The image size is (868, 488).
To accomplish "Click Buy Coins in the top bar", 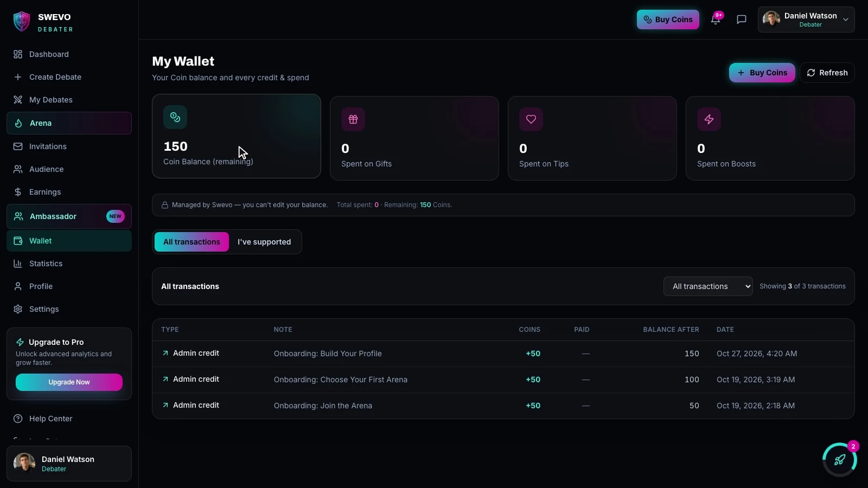I will click(x=668, y=20).
